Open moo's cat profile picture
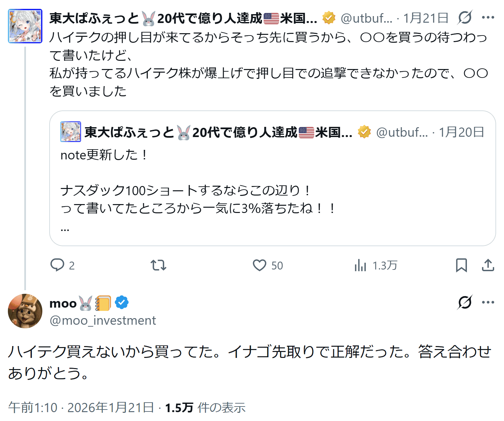The height and width of the screenshot is (421, 504). pyautogui.click(x=25, y=311)
